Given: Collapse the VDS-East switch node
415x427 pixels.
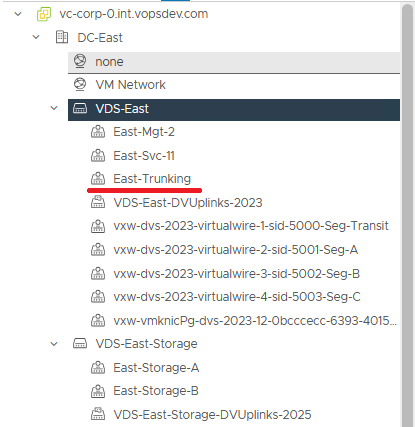Looking at the screenshot, I should coord(54,108).
